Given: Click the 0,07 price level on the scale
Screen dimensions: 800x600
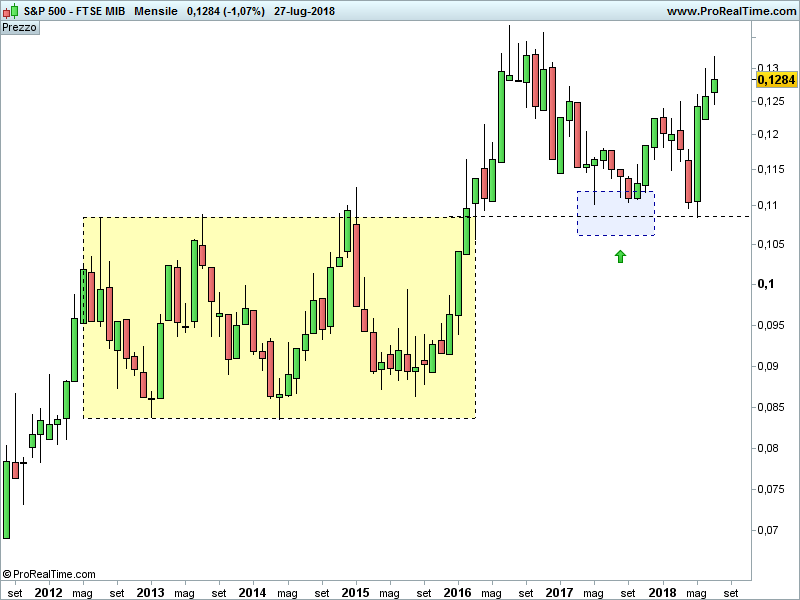Looking at the screenshot, I should (x=768, y=530).
